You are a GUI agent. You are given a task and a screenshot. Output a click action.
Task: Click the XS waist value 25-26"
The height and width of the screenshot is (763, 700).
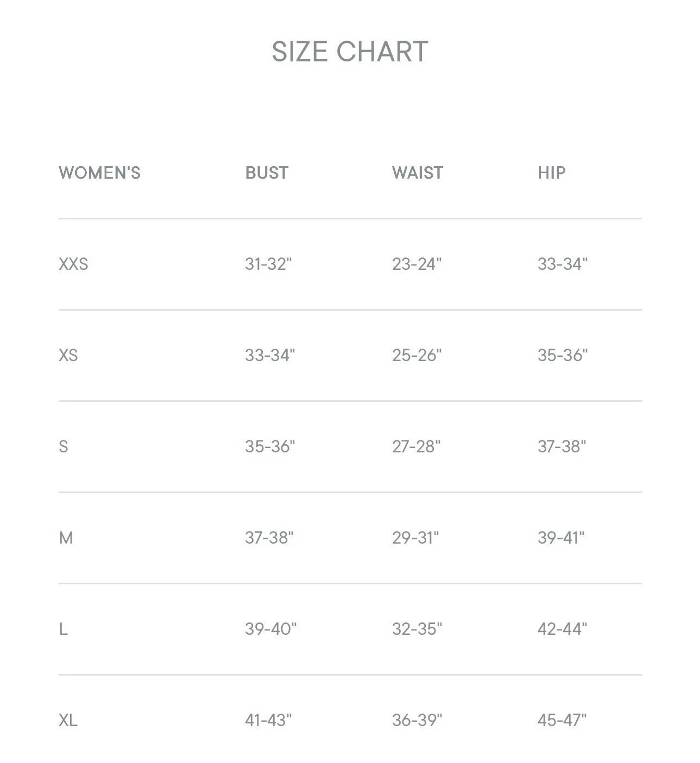point(417,355)
